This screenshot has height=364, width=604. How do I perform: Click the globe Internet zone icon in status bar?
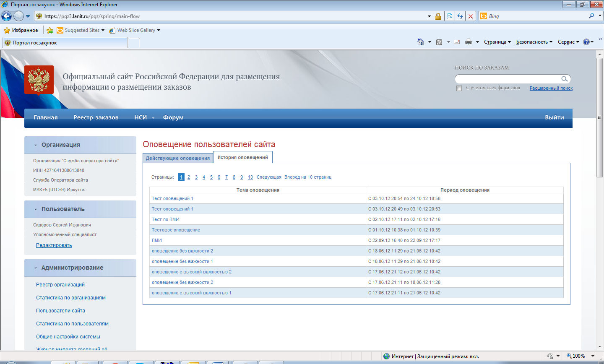(387, 356)
